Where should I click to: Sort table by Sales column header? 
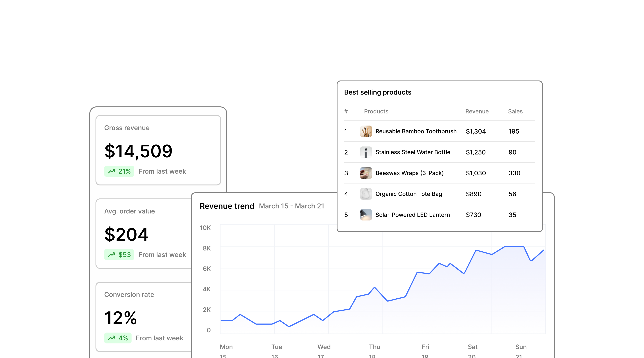tap(515, 111)
